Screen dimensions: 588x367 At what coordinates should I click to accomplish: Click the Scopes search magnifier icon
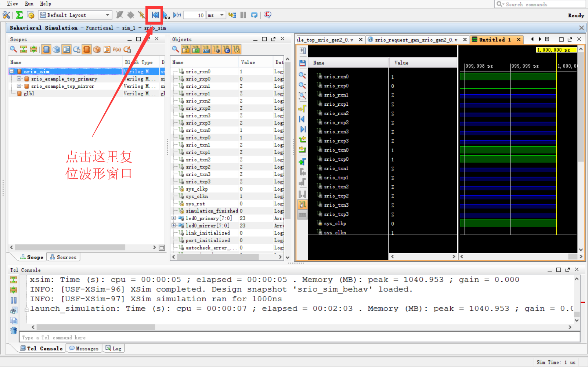13,49
